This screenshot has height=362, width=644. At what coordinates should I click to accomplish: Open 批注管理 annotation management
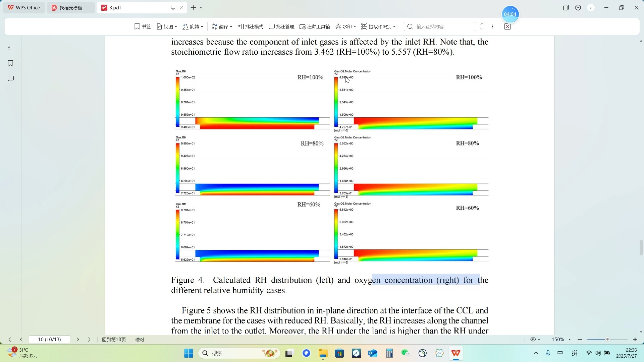pyautogui.click(x=282, y=26)
